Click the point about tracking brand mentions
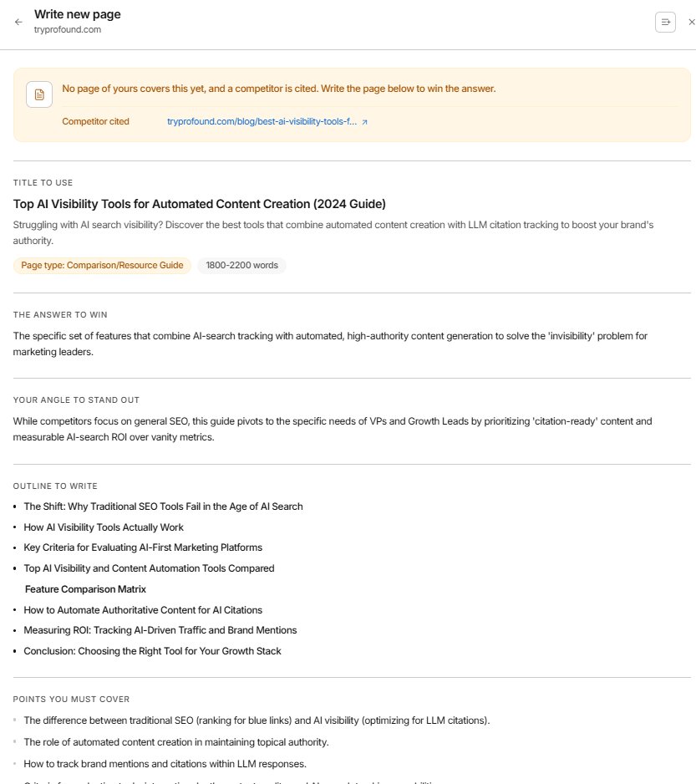Image resolution: width=696 pixels, height=784 pixels. 165,764
